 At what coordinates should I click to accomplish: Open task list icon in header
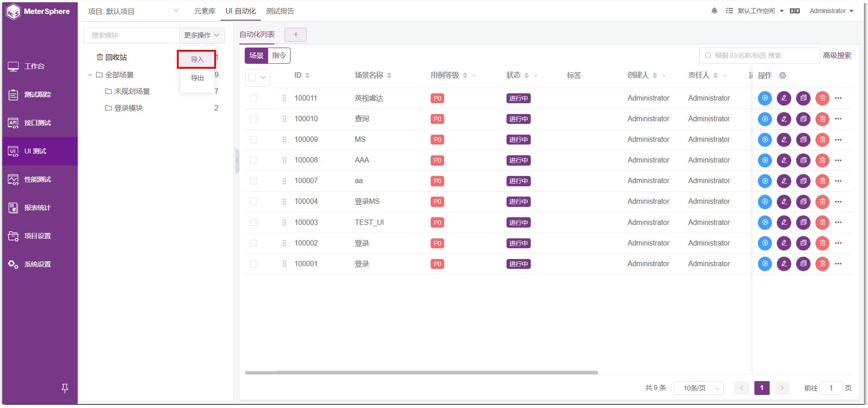pyautogui.click(x=729, y=11)
